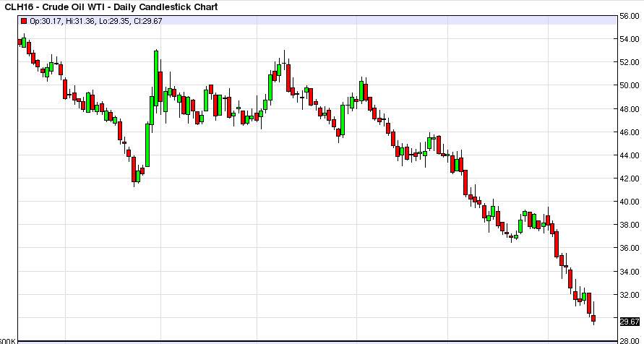Image resolution: width=644 pixels, height=344 pixels.
Task: Click the red legend square beside Op:30.17
Action: [x=24, y=20]
